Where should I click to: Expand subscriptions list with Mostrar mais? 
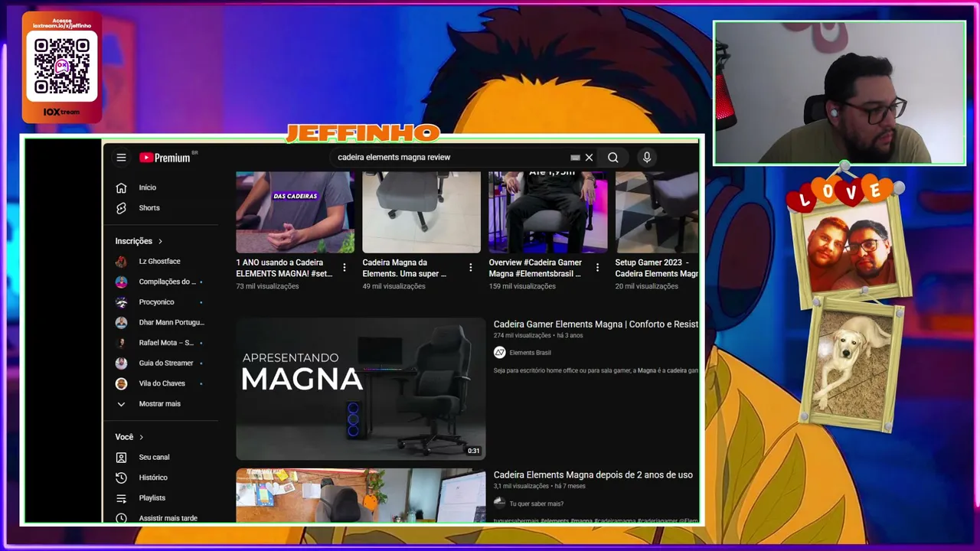161,404
